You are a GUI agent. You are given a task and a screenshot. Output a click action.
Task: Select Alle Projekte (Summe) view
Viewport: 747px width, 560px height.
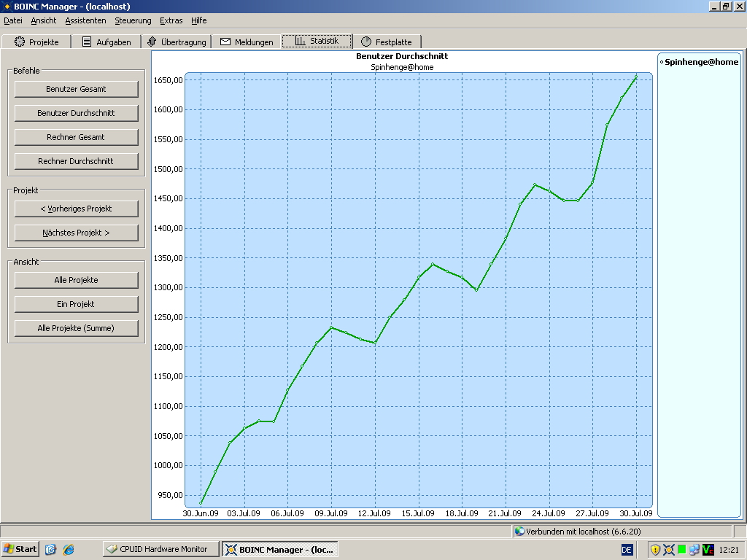pyautogui.click(x=76, y=328)
